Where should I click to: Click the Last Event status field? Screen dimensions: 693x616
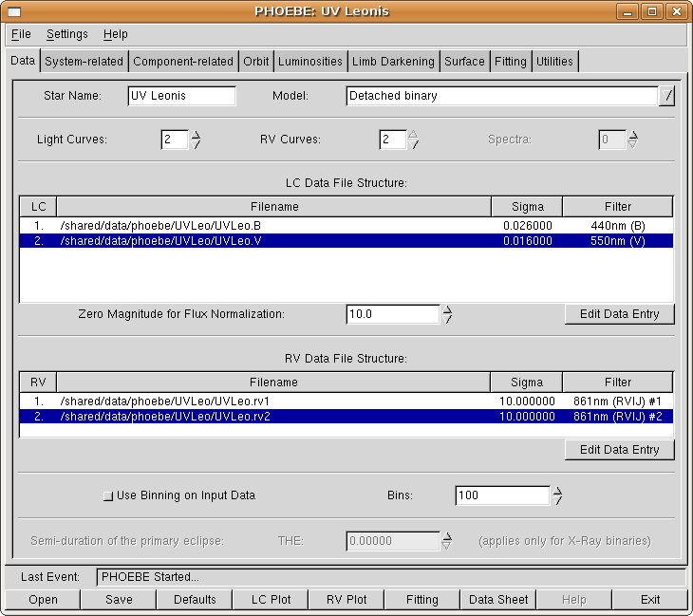[391, 577]
